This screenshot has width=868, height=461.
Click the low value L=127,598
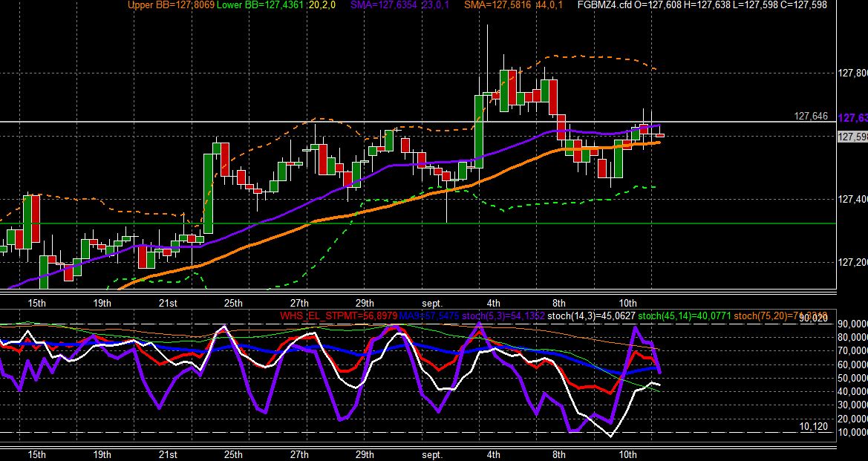coord(754,5)
